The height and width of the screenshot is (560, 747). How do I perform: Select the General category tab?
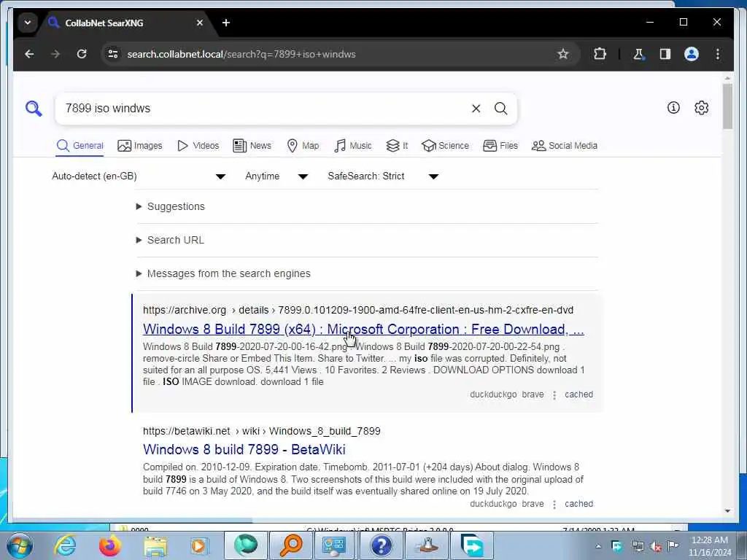point(80,146)
